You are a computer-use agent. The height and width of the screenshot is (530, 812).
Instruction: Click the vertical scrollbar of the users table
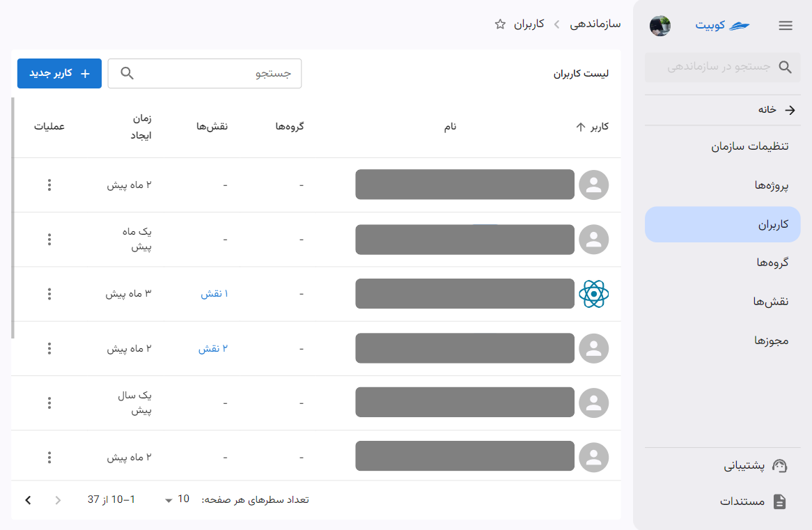[x=13, y=217]
